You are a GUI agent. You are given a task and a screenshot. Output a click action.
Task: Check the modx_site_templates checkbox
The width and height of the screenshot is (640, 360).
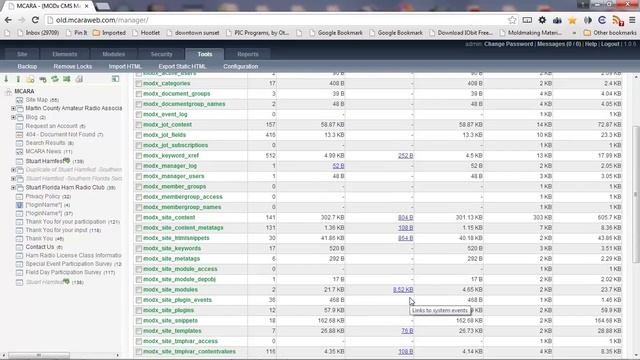coord(139,331)
